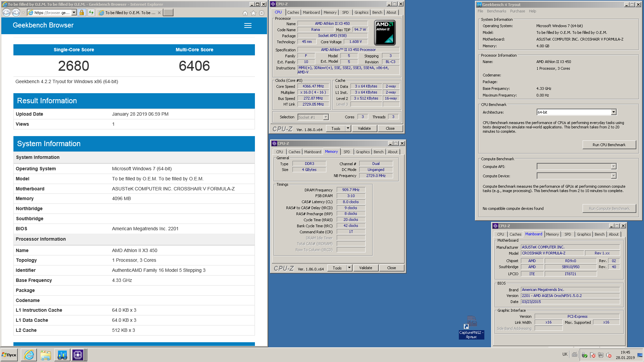Click DRAM Frequency value 909.7 MHz

tap(351, 190)
